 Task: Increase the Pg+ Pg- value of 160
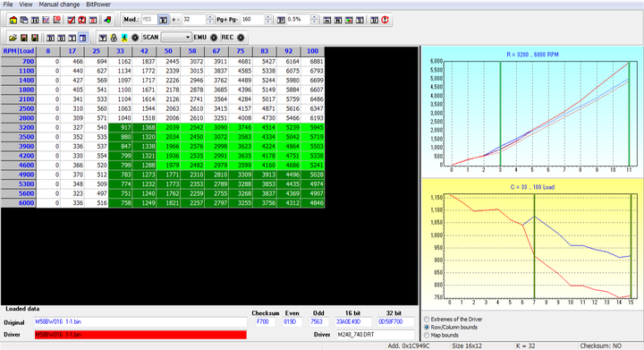(x=268, y=17)
